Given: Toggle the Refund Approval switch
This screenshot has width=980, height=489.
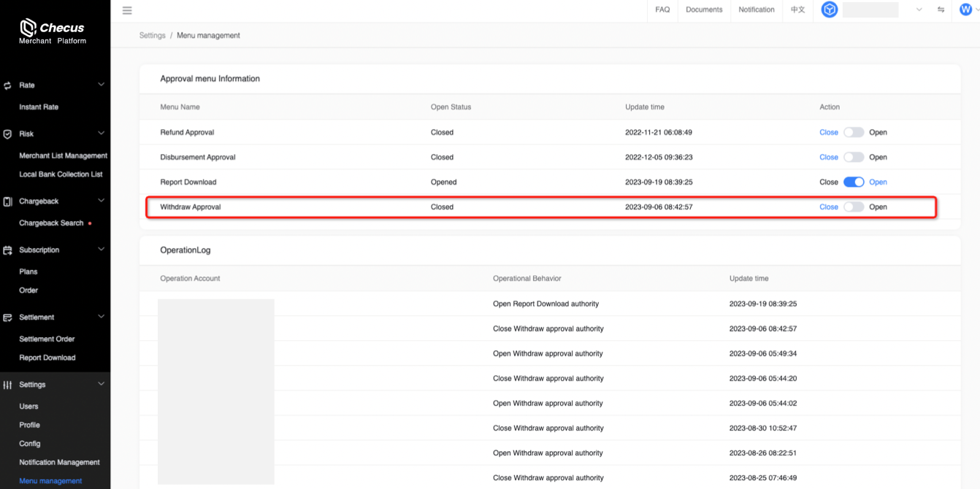Looking at the screenshot, I should (853, 133).
